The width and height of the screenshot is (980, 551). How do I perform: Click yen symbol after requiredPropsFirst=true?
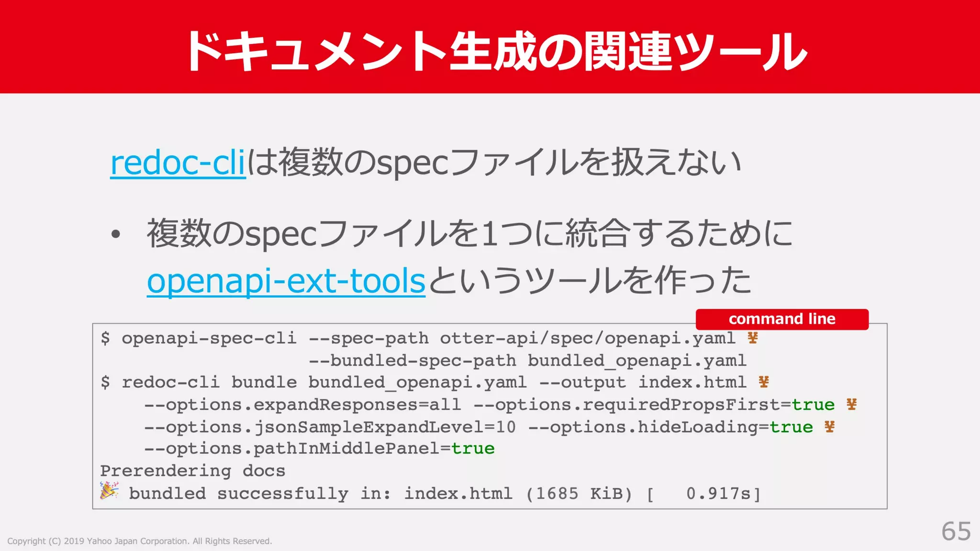851,405
